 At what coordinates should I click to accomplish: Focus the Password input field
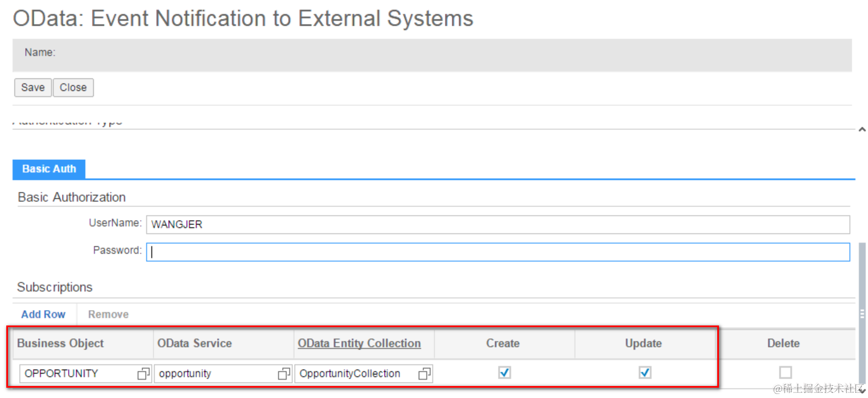pyautogui.click(x=498, y=252)
